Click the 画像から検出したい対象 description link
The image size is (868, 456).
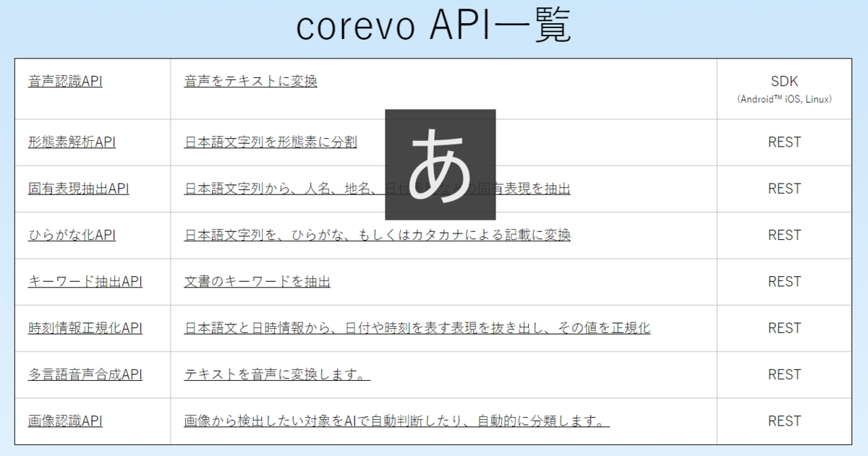pos(396,421)
